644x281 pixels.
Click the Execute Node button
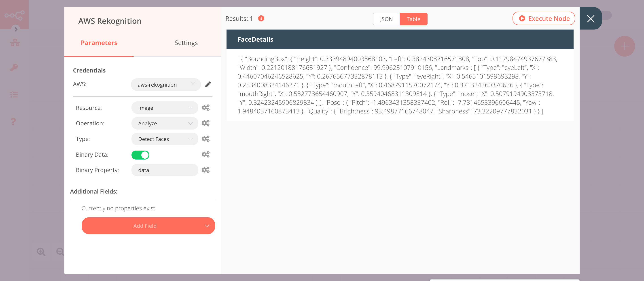544,19
